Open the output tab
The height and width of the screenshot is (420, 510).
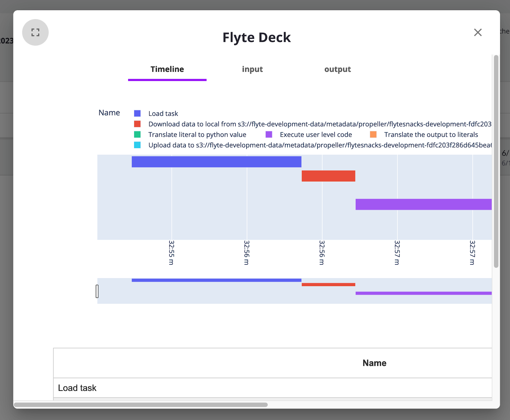click(338, 69)
